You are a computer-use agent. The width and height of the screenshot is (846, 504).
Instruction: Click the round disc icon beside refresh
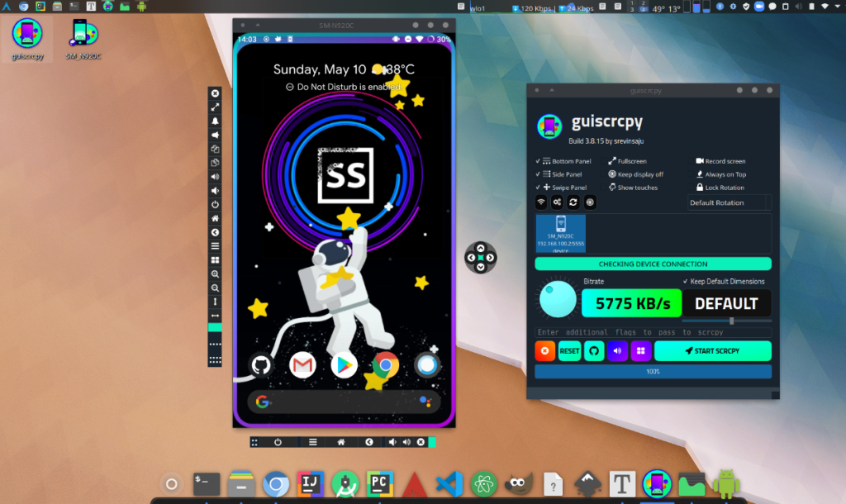pos(590,202)
